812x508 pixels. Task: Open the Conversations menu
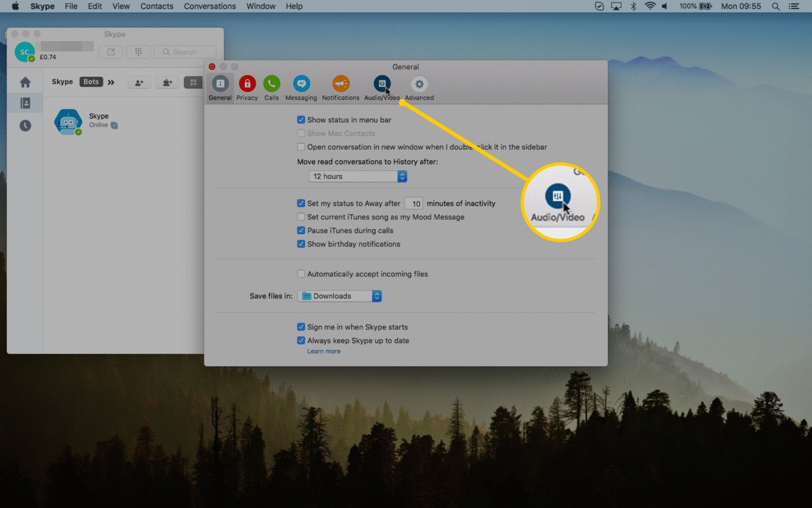(x=209, y=6)
